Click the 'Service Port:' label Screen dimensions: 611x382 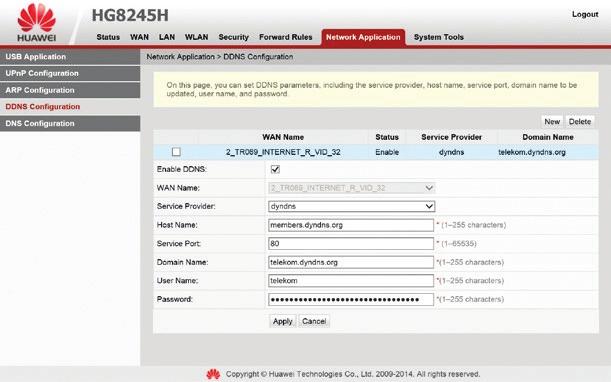point(179,244)
